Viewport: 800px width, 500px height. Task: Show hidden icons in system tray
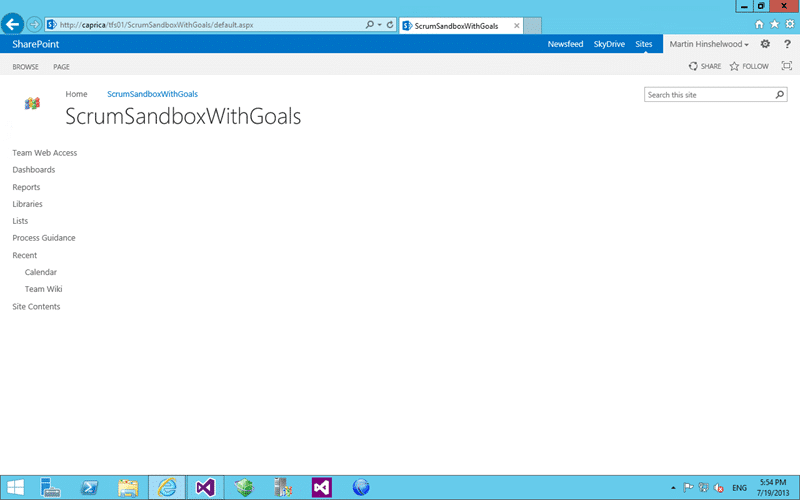(673, 488)
